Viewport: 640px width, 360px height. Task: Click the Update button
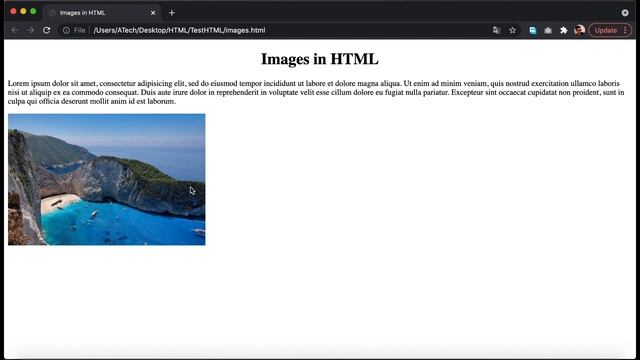606,30
